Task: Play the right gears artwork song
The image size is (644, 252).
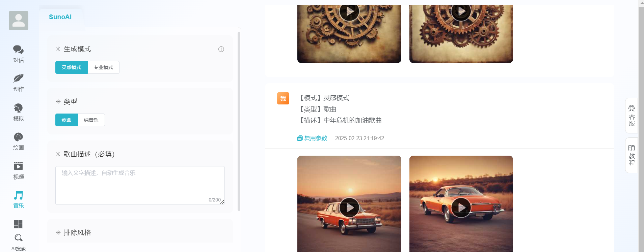Action: click(x=461, y=11)
